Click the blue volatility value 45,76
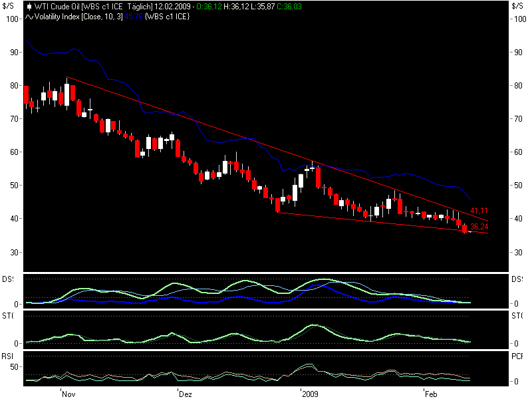 coord(134,17)
